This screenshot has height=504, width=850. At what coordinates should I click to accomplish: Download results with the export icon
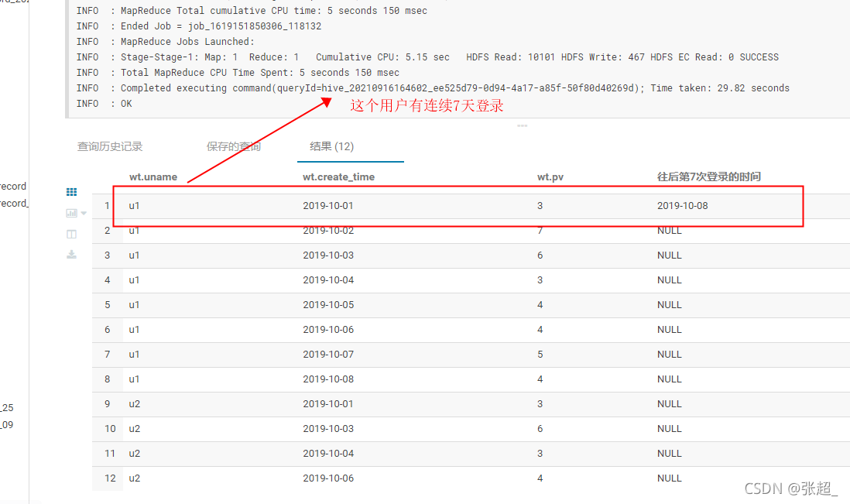pos(71,254)
